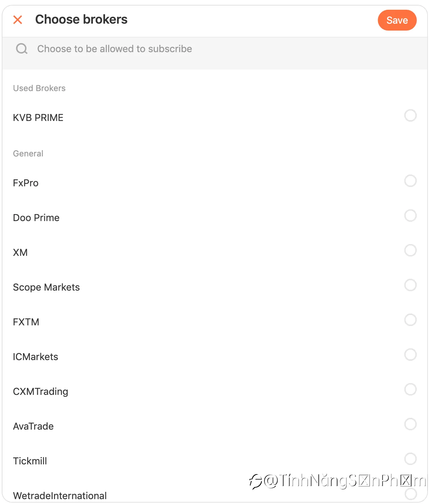Check the CXMTrading radio button

(411, 389)
